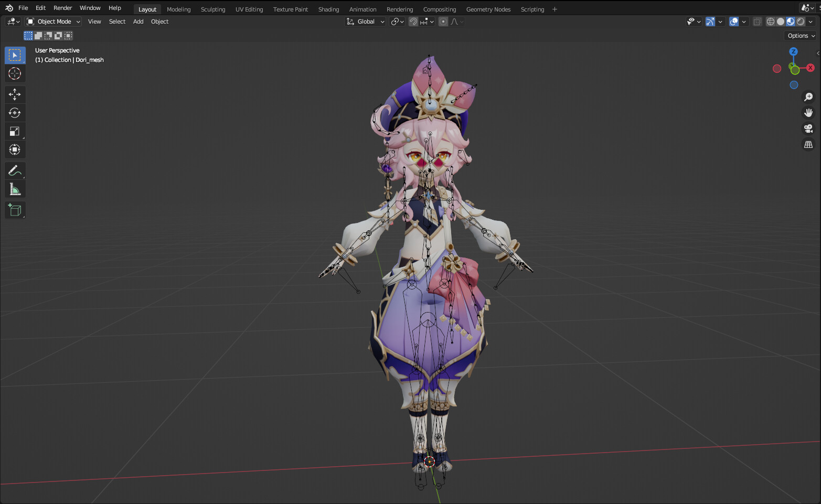Open selectability and visibility dropdown
The image size is (821, 504).
click(x=694, y=22)
